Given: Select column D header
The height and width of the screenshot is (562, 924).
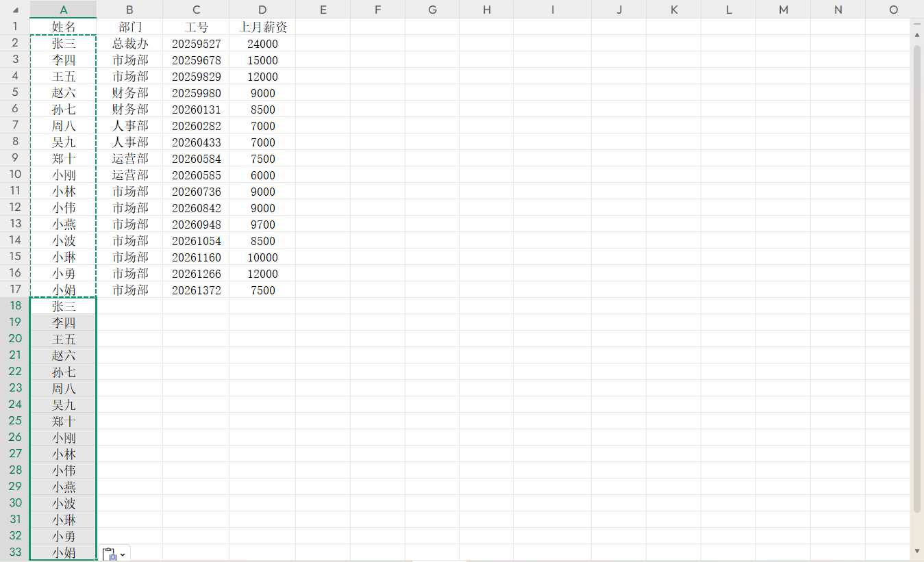Looking at the screenshot, I should click(262, 10).
